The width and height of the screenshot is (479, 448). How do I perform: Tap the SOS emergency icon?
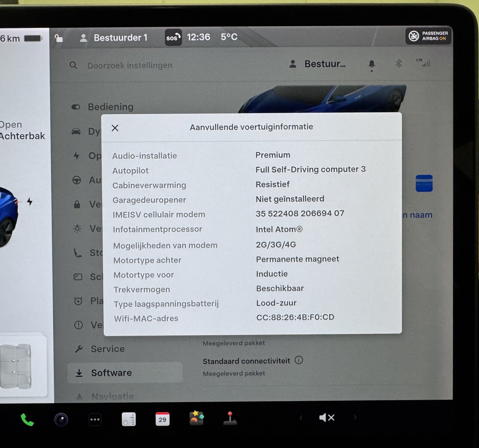click(x=173, y=37)
